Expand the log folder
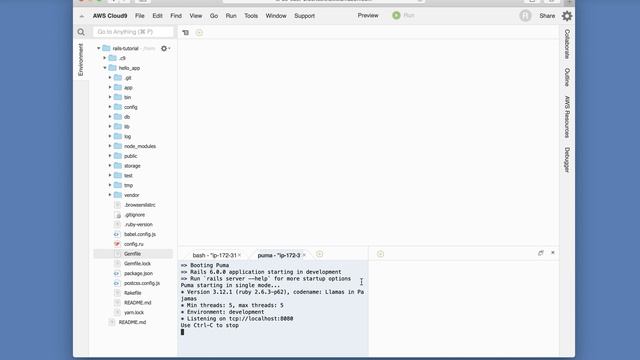 pyautogui.click(x=110, y=136)
